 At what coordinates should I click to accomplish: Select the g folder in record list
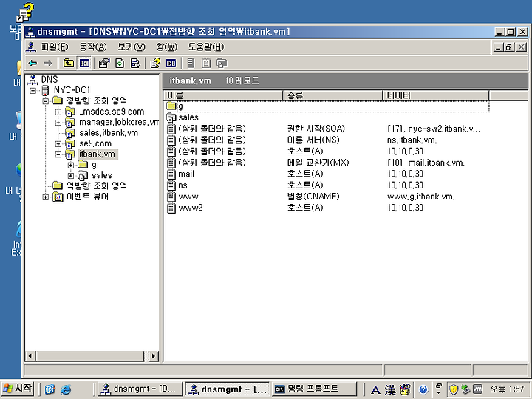[180, 106]
